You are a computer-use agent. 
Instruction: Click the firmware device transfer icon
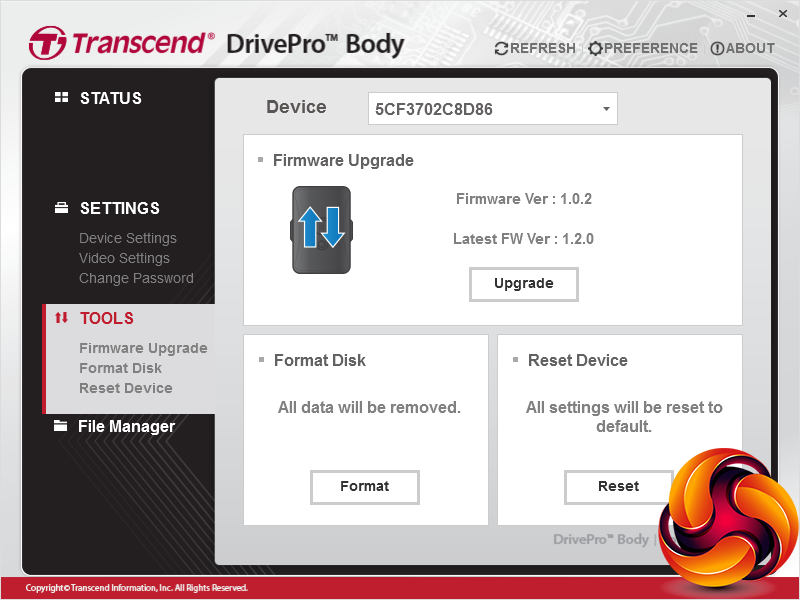pyautogui.click(x=321, y=230)
